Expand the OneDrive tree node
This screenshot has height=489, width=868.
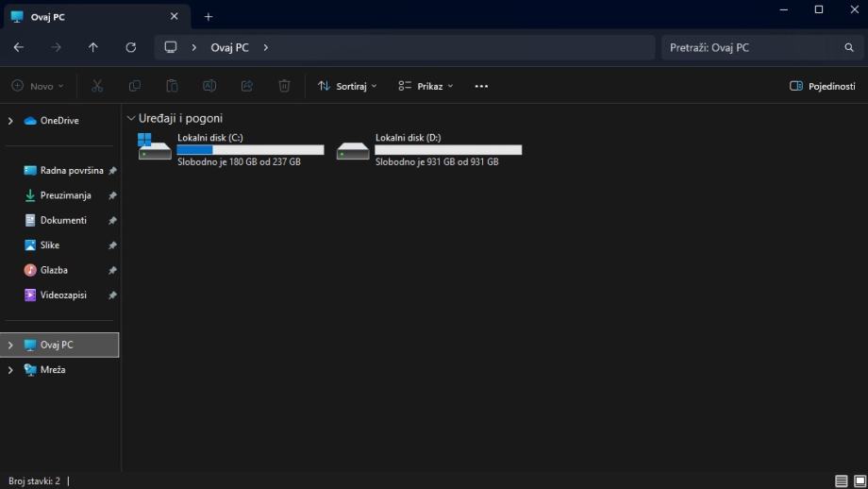click(x=10, y=121)
